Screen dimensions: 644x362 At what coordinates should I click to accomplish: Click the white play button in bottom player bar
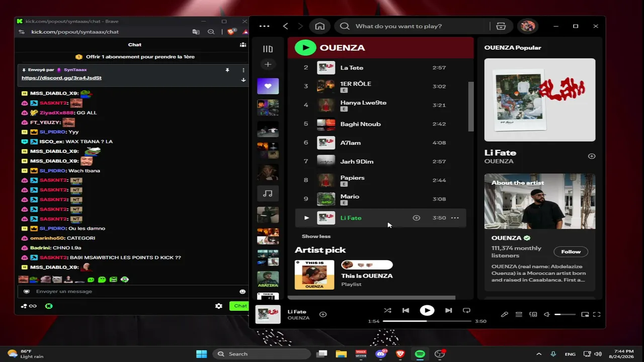427,311
